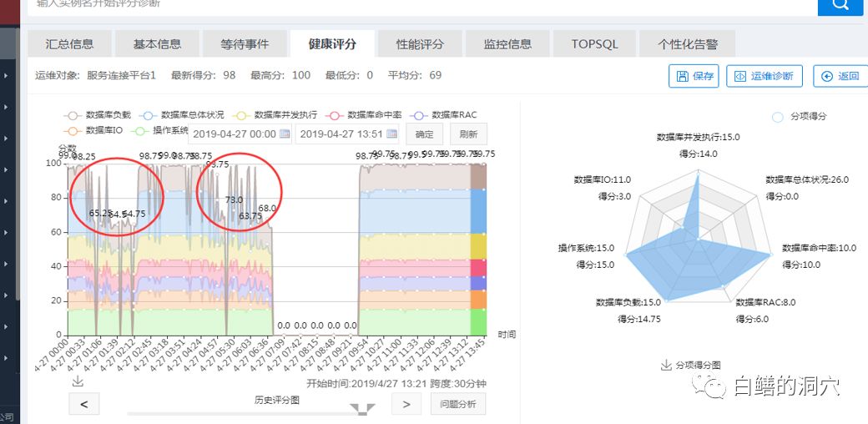Open the 个性化告警 tab
Viewport: 868px width, 424px height.
pyautogui.click(x=688, y=44)
